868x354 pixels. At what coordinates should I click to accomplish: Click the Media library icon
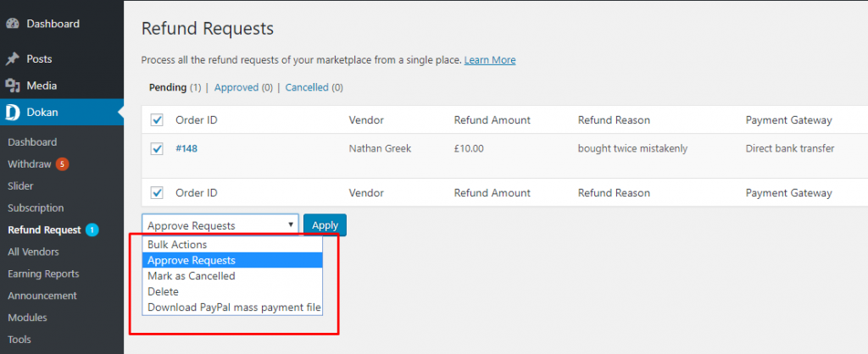coord(12,86)
